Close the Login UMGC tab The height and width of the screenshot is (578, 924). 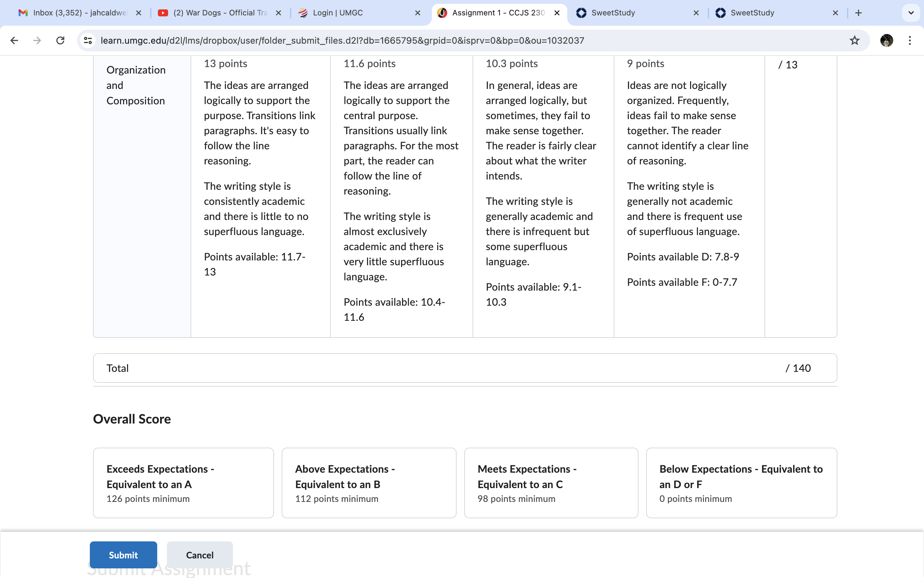coord(418,13)
